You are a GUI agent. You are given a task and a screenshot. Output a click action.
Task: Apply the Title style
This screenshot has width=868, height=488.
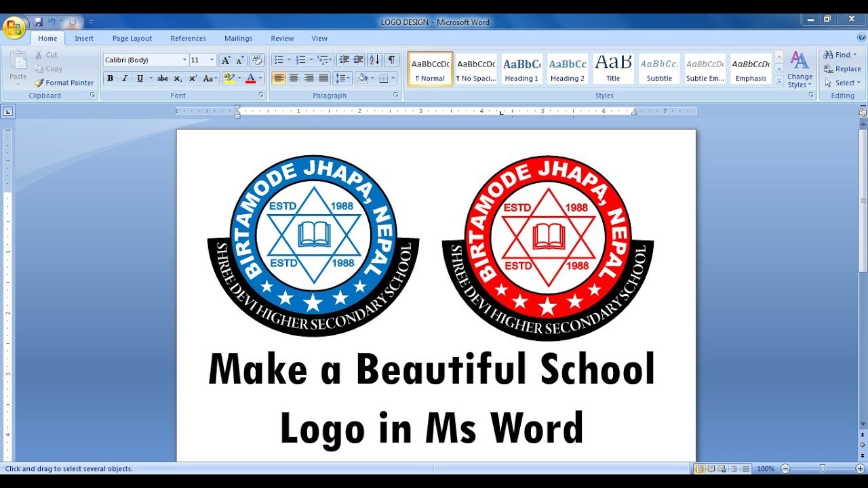pos(613,69)
